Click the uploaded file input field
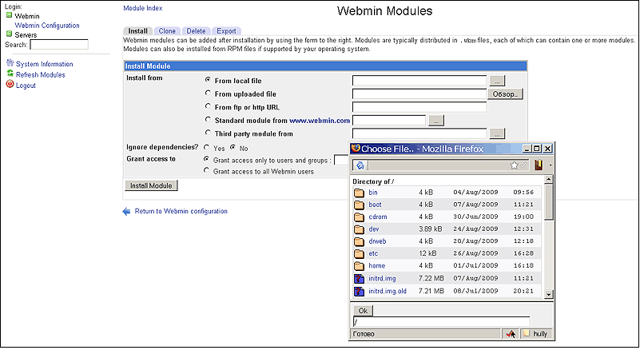The image size is (644, 354). (419, 94)
